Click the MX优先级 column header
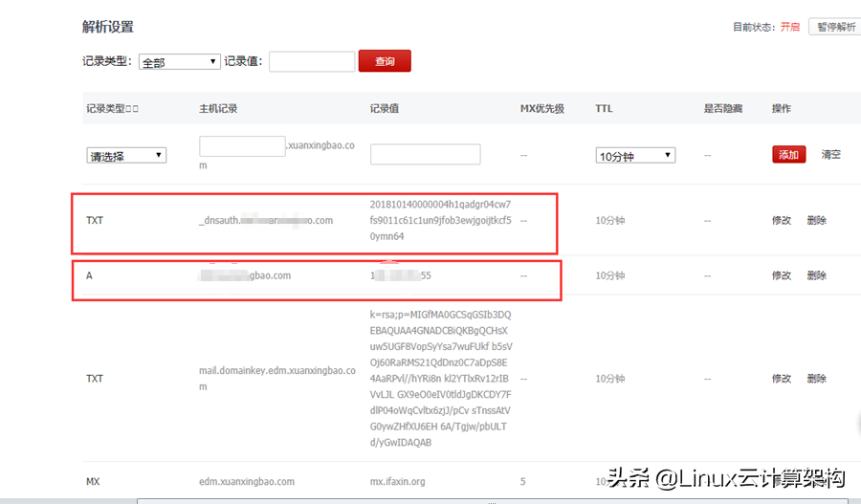Viewport: 861px width, 504px height. (x=542, y=109)
